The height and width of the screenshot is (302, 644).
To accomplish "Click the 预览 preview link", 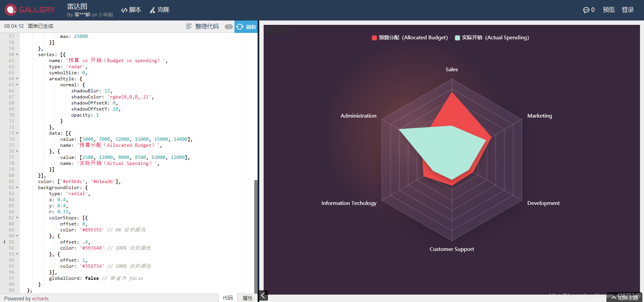I will click(609, 10).
